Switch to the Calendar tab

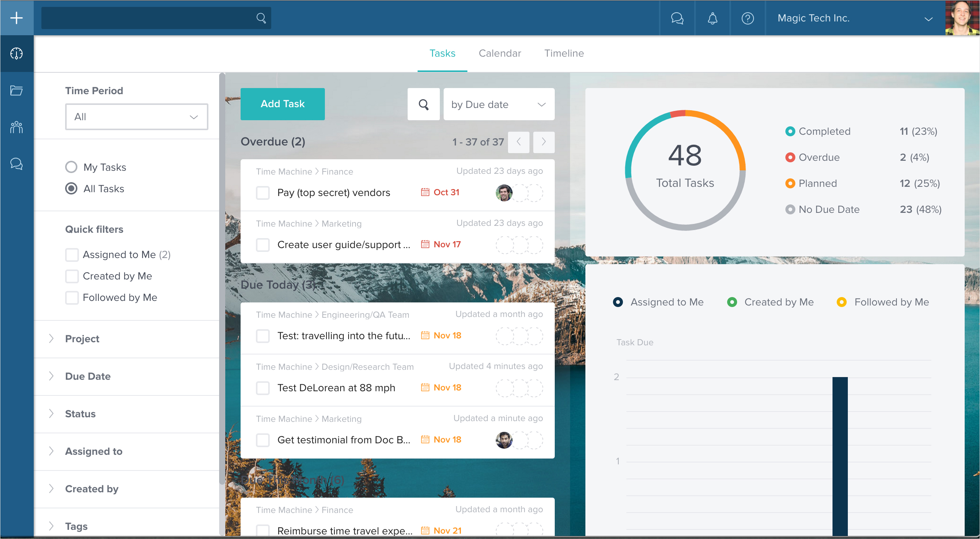point(500,53)
